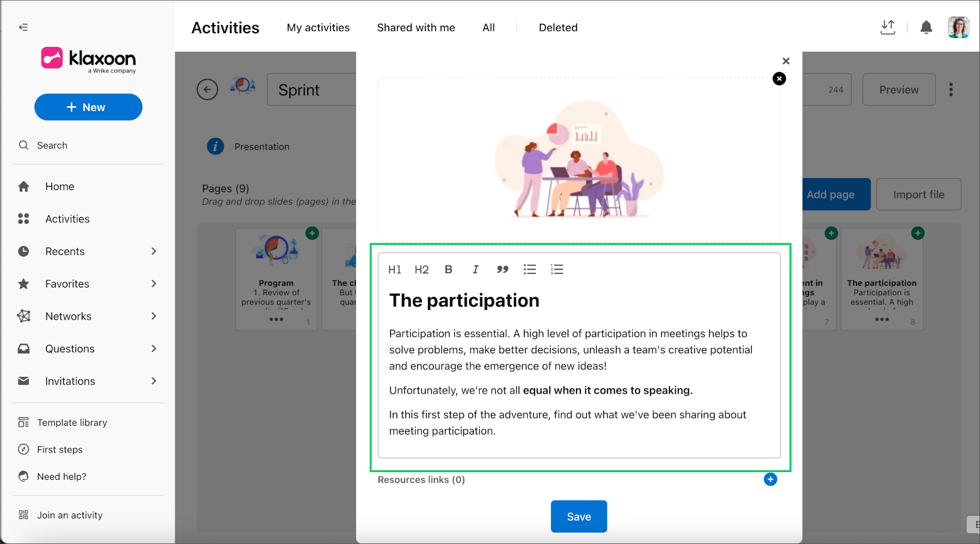Insert a bulleted list
Viewport: 980px width, 544px height.
(x=530, y=270)
